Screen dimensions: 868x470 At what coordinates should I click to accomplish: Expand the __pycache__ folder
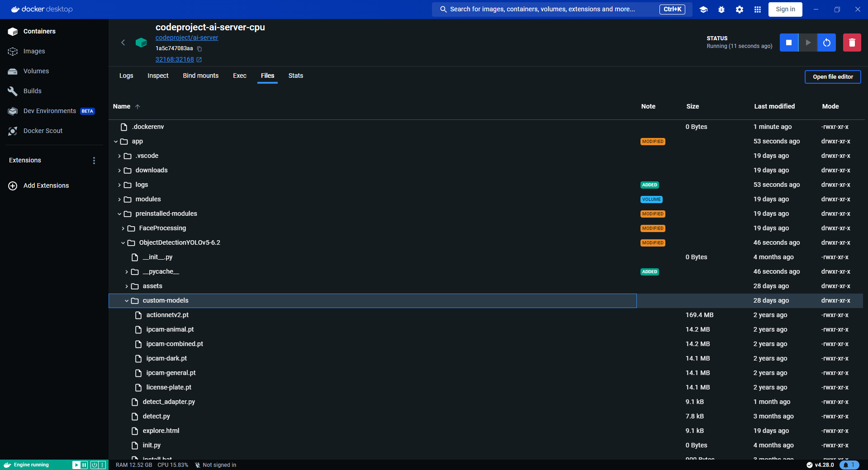point(127,272)
